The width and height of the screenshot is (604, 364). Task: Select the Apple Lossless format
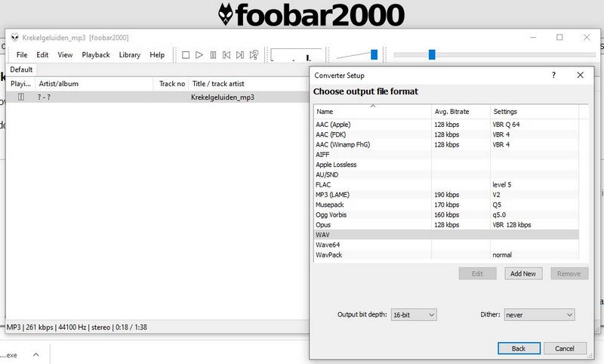pos(446,165)
